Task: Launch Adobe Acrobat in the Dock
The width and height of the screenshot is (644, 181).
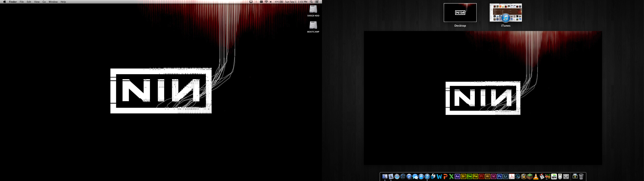Action: click(512, 176)
